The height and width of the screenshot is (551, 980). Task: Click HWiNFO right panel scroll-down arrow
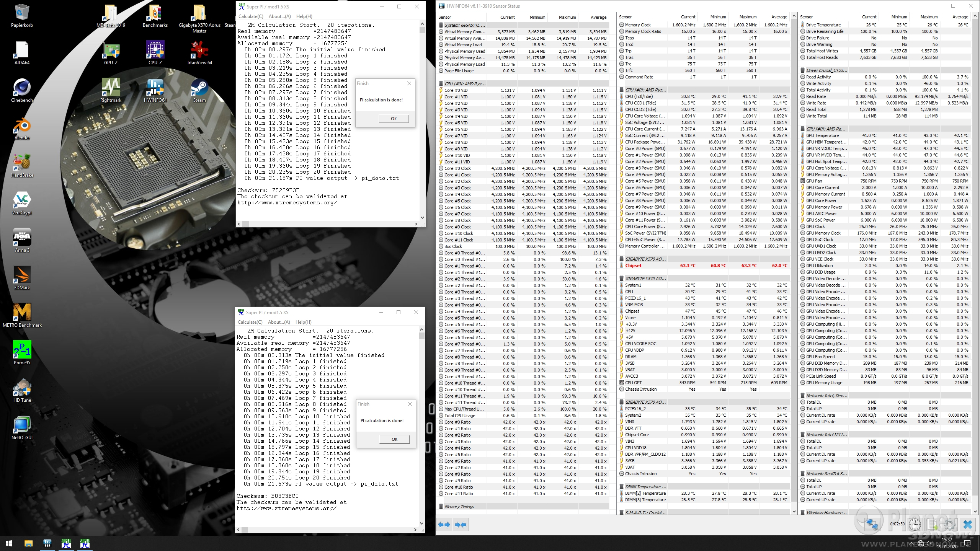(974, 511)
